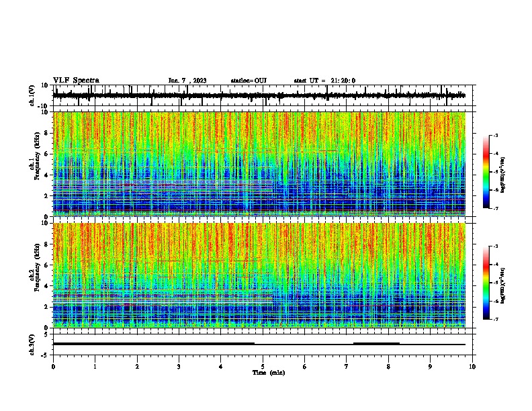This screenshot has height=411, width=532.
Task: Click the "6" kHz tick of ch.1 spectrogram
Action: (x=46, y=154)
